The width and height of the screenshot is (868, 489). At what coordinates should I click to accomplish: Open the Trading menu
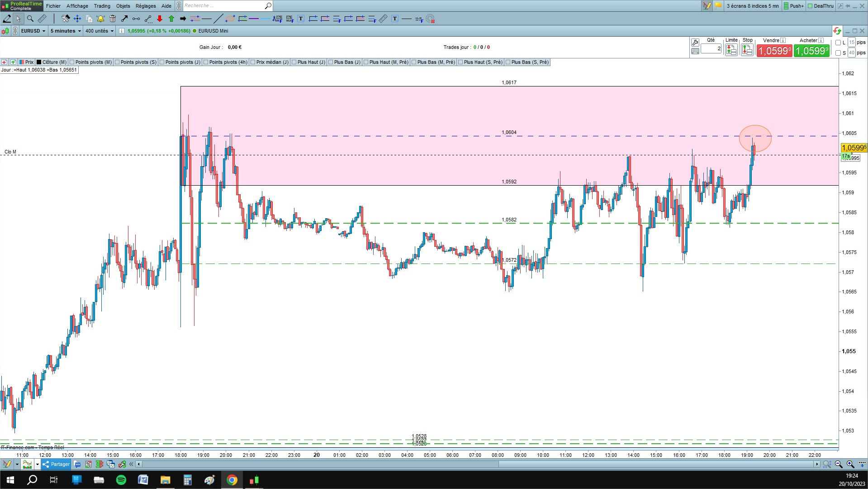coord(102,6)
